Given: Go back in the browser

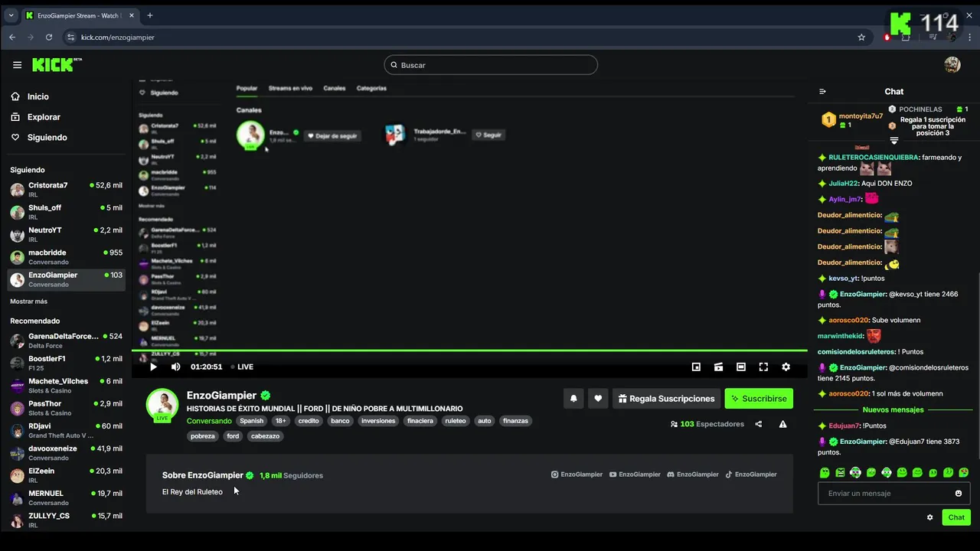Looking at the screenshot, I should pyautogui.click(x=12, y=37).
